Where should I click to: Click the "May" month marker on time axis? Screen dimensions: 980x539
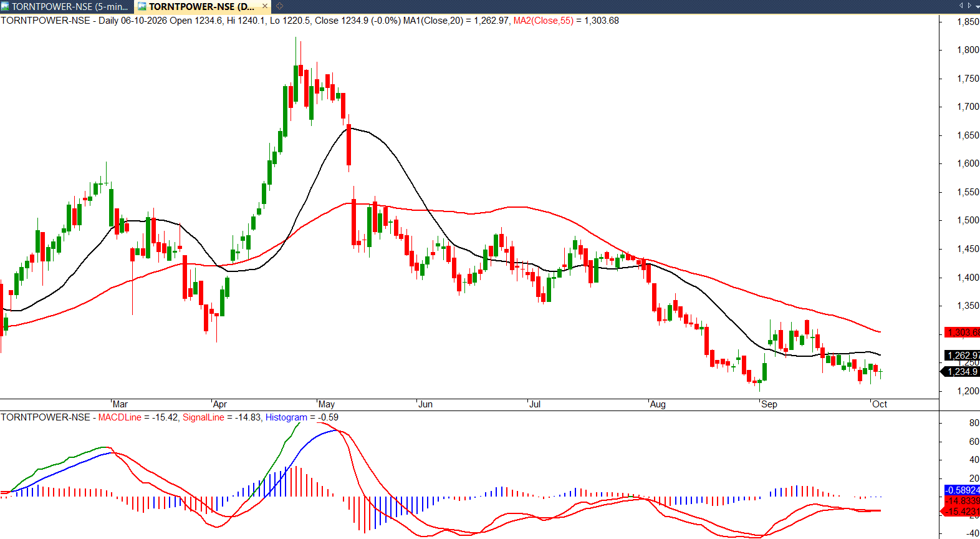click(327, 404)
